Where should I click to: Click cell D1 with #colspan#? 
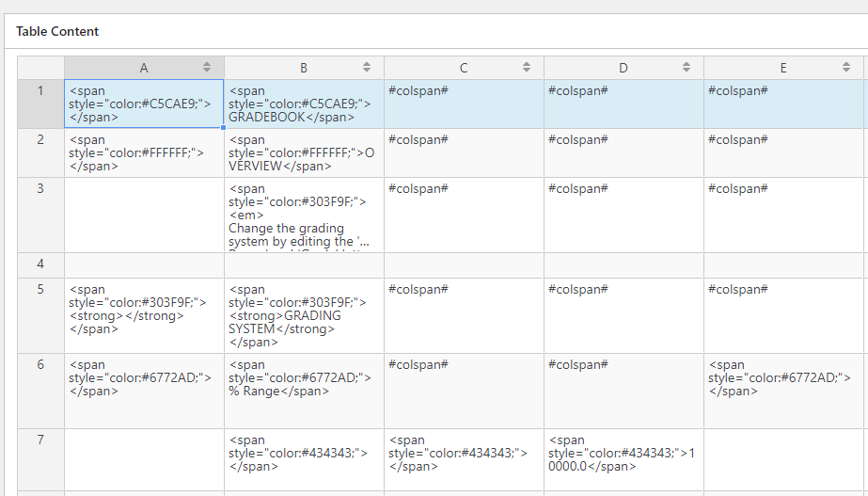coord(623,104)
